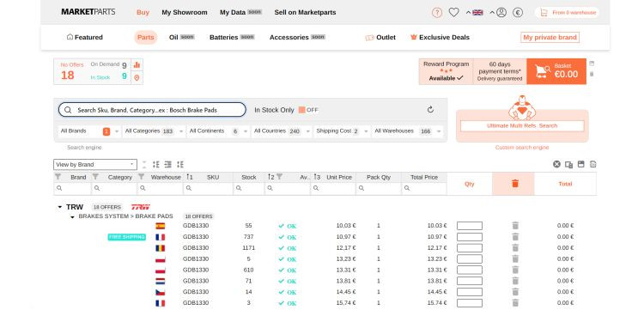Click the map location pin icon
This screenshot has height=310, width=644.
(137, 77)
